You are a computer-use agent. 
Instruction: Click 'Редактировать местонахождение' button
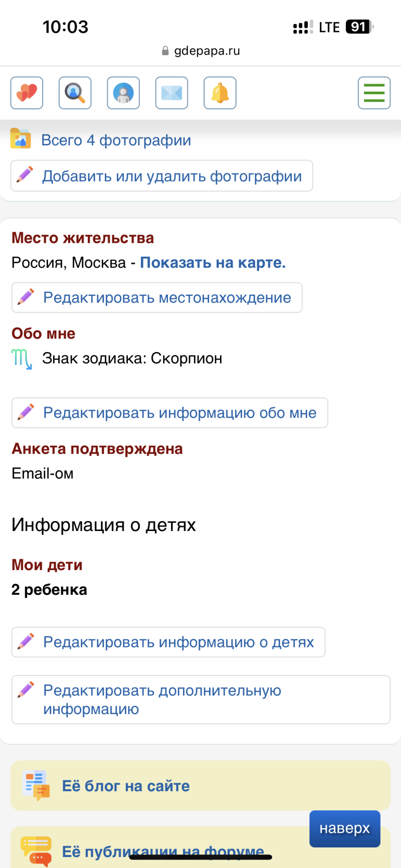click(157, 298)
